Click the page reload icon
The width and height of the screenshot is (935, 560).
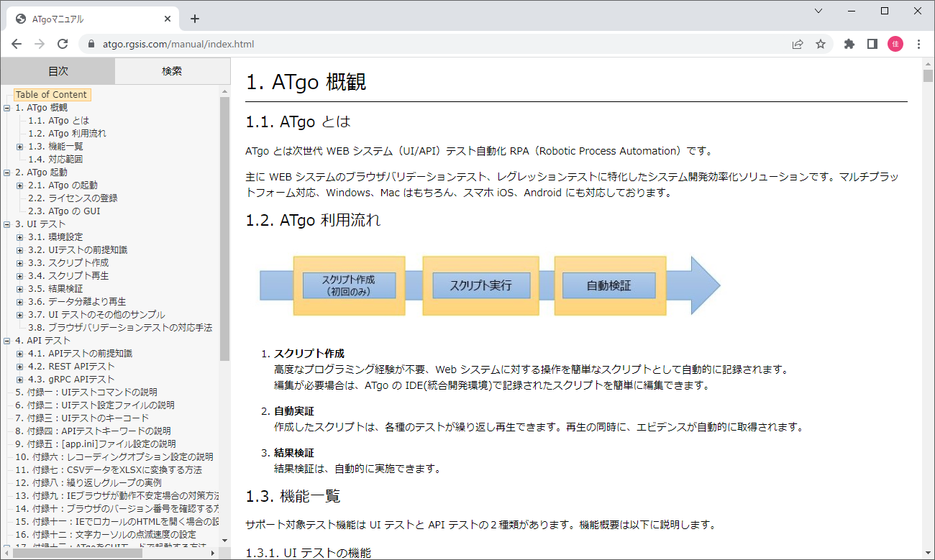63,43
